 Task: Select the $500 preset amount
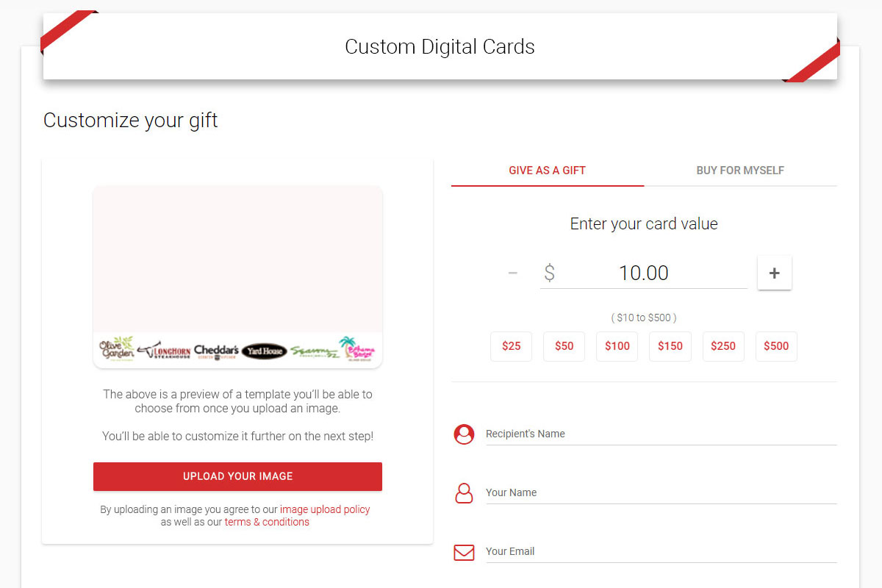[x=776, y=346]
